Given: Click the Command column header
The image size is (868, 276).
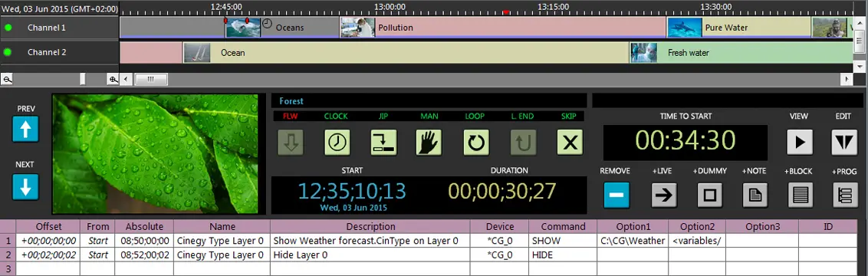Looking at the screenshot, I should pyautogui.click(x=563, y=226).
